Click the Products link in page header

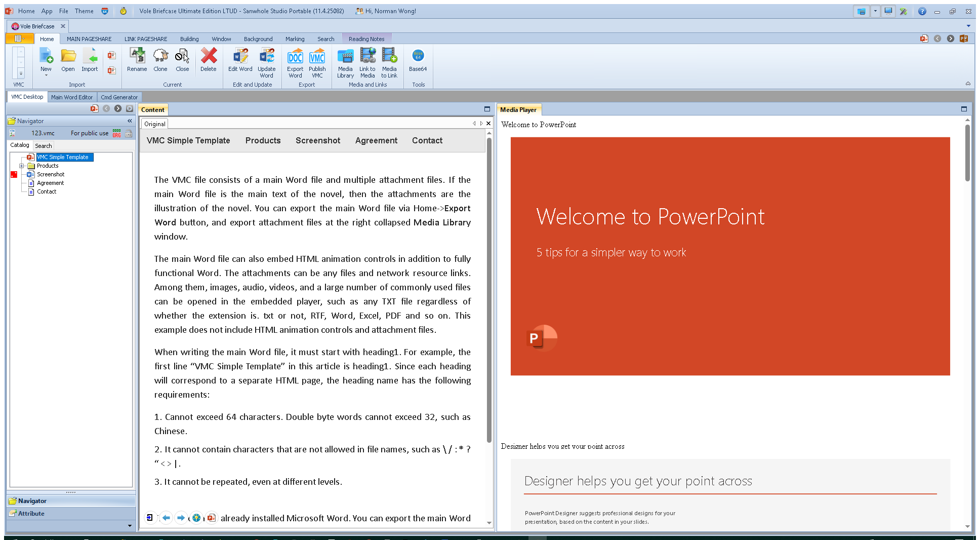(x=263, y=140)
